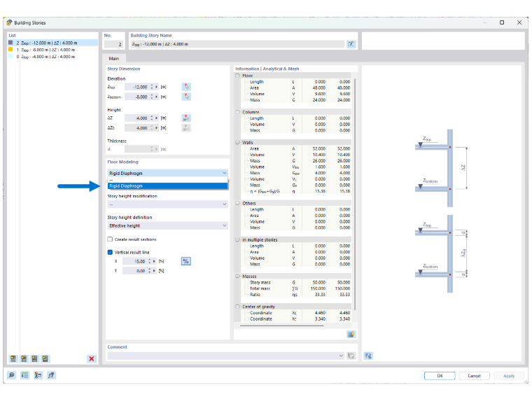
Task: Open the comment library icon
Action: coord(351,356)
